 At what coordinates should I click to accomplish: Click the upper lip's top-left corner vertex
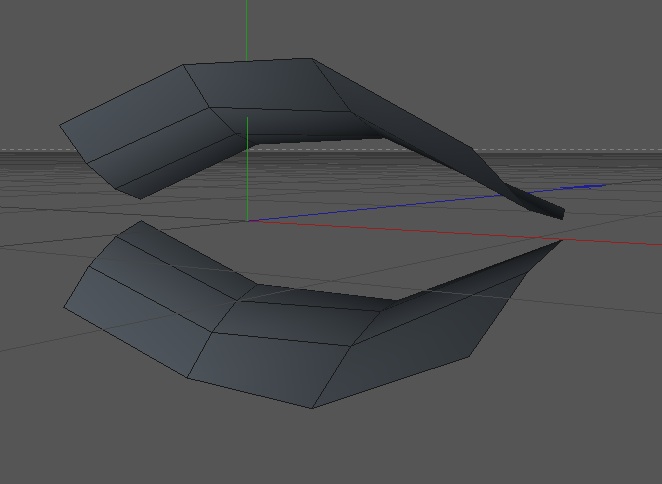pyautogui.click(x=183, y=65)
